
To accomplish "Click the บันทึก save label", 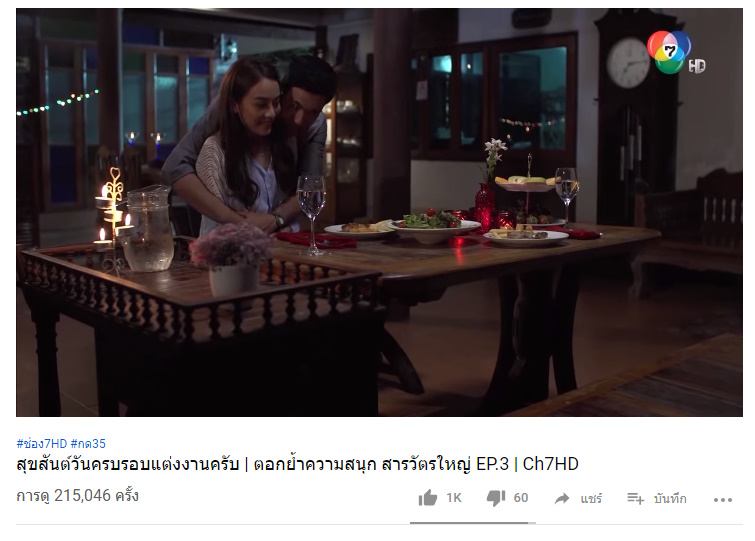I will click(x=670, y=498).
